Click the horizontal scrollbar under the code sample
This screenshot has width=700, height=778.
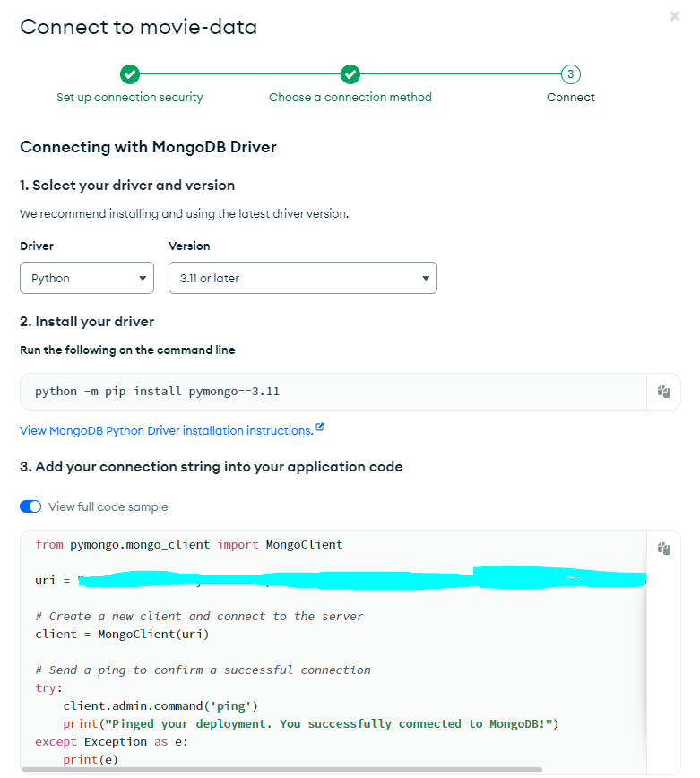coord(281,770)
